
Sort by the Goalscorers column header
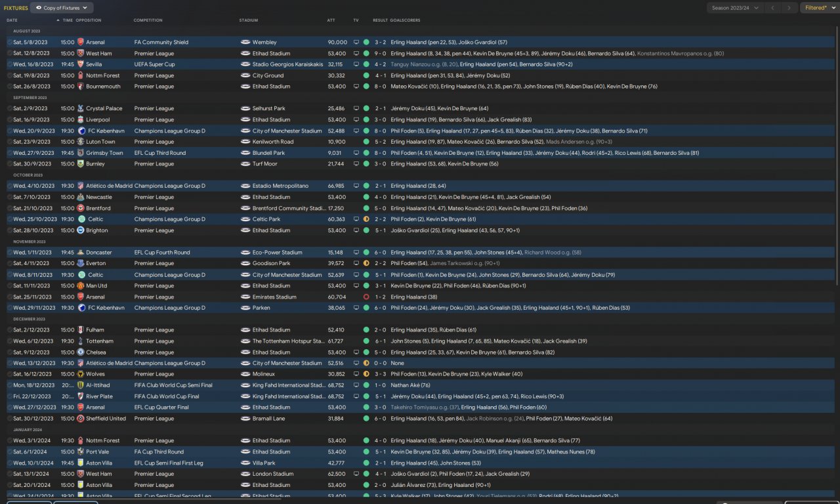[406, 20]
